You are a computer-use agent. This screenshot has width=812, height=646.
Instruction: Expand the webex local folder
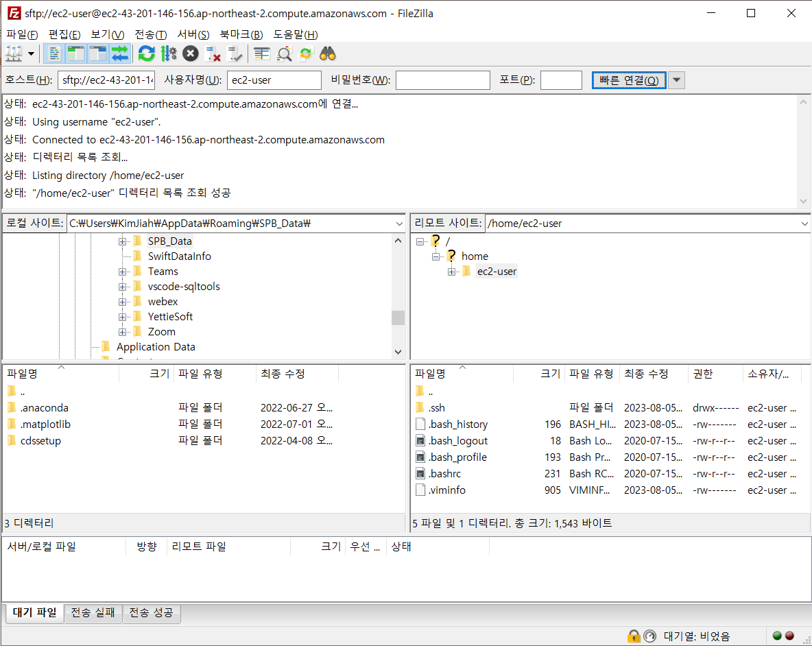coord(122,302)
